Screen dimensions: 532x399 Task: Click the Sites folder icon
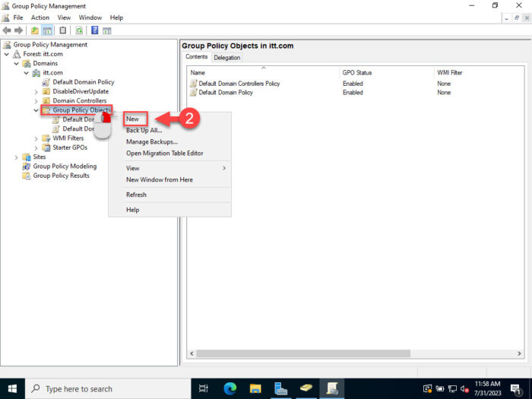[x=26, y=157]
